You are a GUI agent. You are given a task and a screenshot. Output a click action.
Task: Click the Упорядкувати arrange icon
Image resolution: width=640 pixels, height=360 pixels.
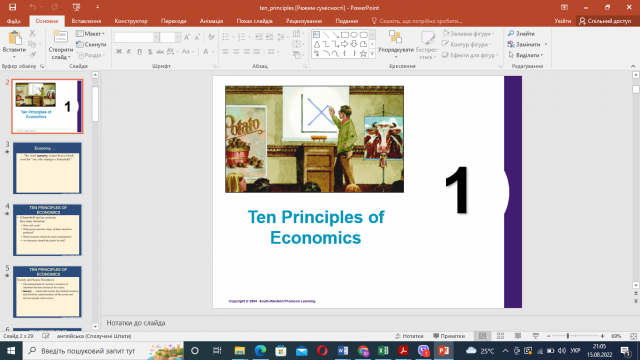coord(395,37)
